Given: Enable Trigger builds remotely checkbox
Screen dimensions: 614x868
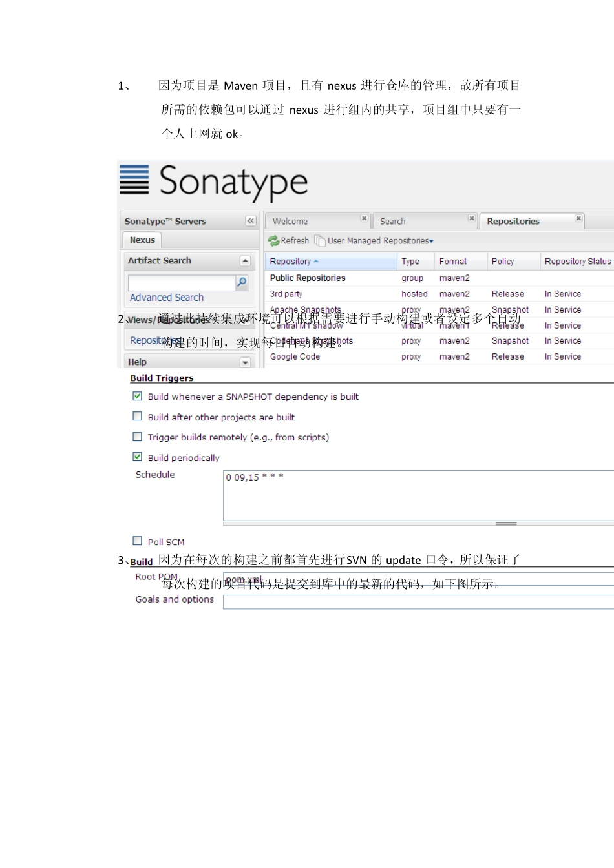Looking at the screenshot, I should point(137,437).
